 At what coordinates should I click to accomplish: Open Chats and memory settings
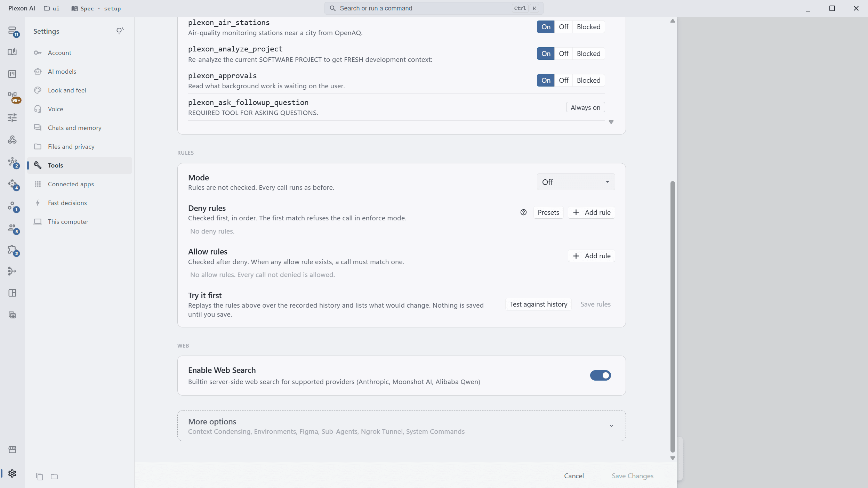click(x=80, y=128)
